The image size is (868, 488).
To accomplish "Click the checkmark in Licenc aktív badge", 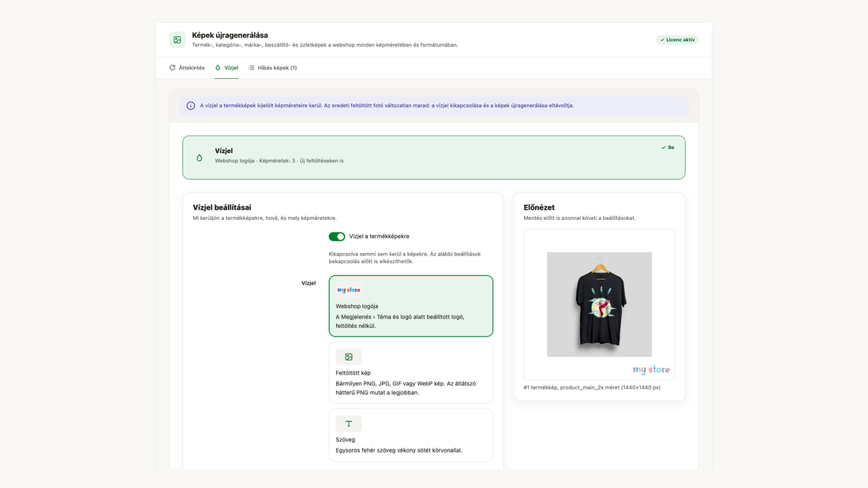I will click(662, 40).
